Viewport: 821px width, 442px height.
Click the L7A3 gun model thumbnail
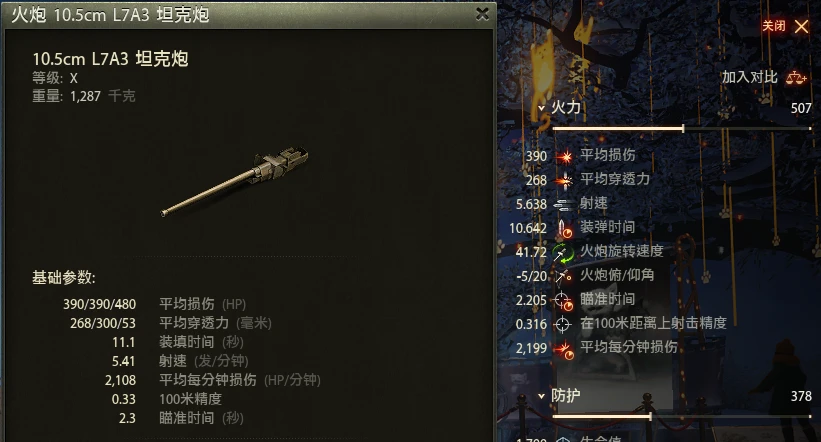tap(234, 181)
